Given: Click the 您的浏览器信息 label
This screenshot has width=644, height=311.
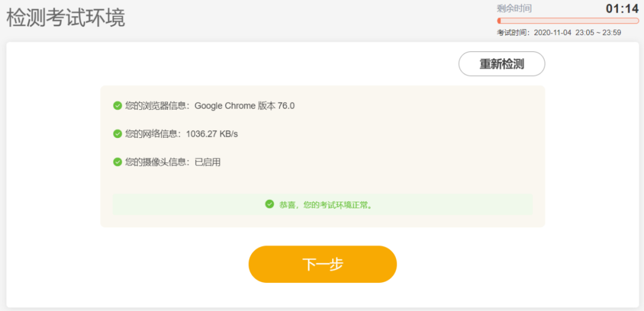Looking at the screenshot, I should point(157,106).
